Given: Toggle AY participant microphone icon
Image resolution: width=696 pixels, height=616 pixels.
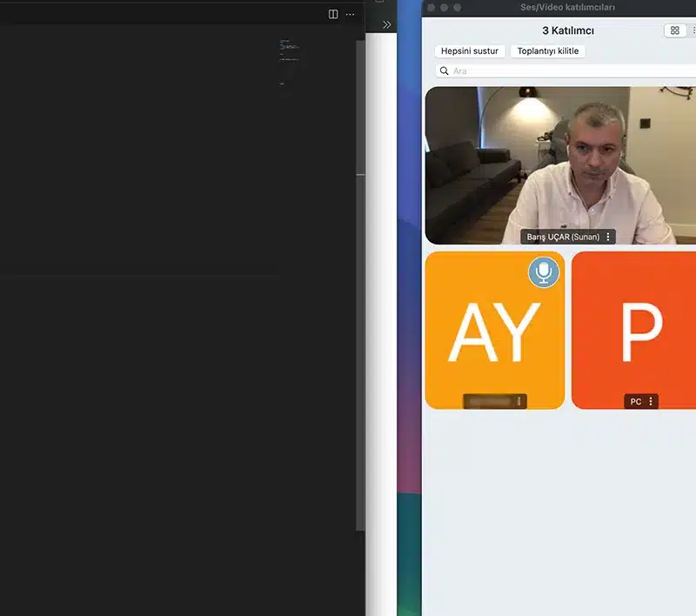Looking at the screenshot, I should 544,272.
